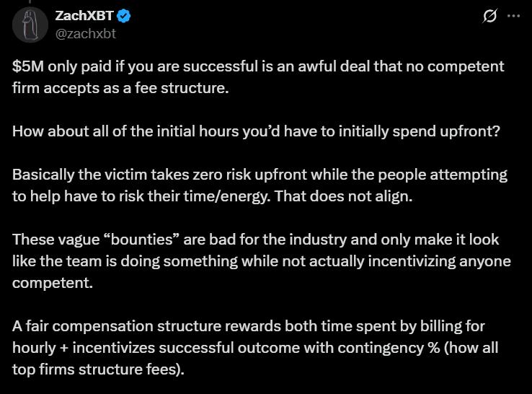
Task: Click the blue verified badge
Action: [x=124, y=16]
